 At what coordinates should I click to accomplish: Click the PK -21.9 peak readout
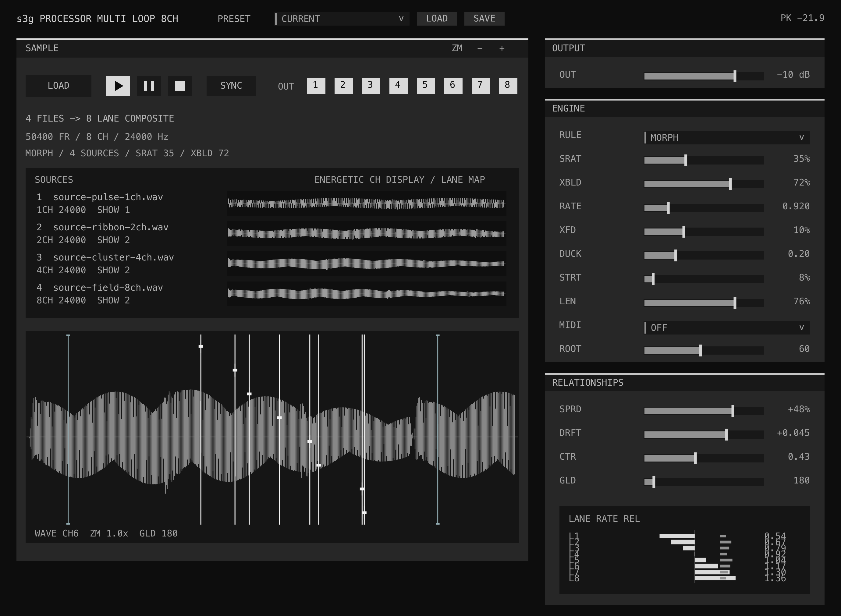(x=802, y=18)
